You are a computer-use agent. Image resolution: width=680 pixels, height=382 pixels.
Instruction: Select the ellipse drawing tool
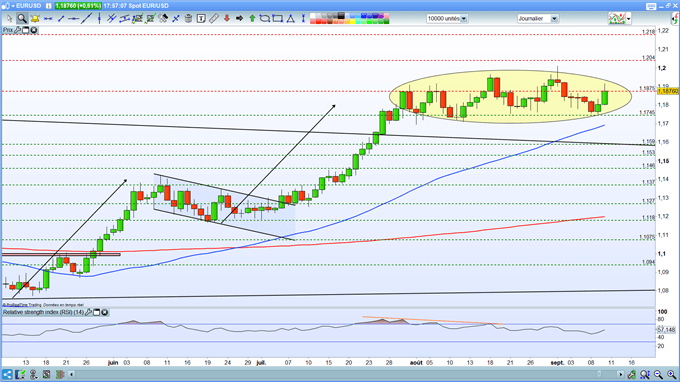(x=265, y=19)
